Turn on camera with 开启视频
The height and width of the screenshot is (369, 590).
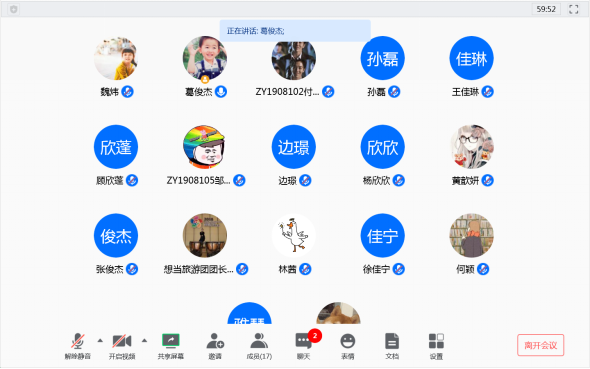(122, 346)
